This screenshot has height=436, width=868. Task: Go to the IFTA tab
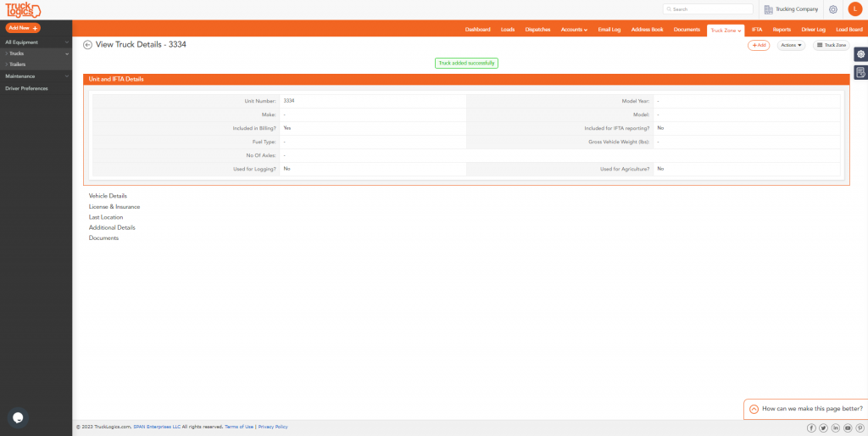pos(757,30)
